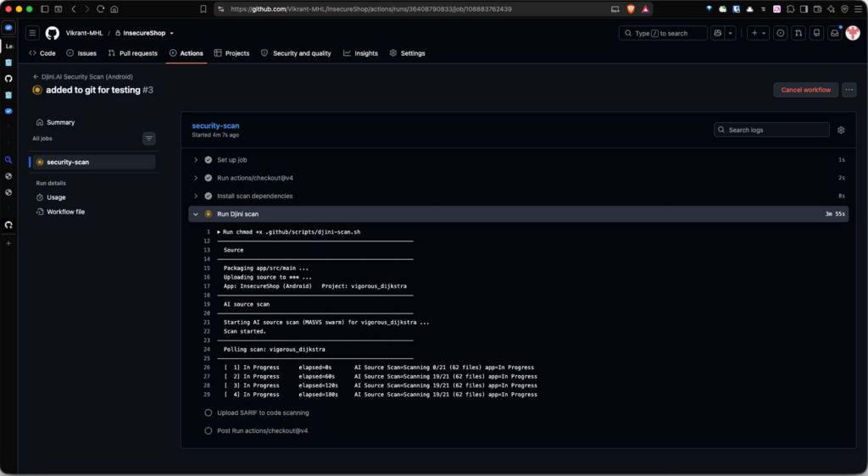
Task: Open the user profile avatar
Action: point(853,33)
